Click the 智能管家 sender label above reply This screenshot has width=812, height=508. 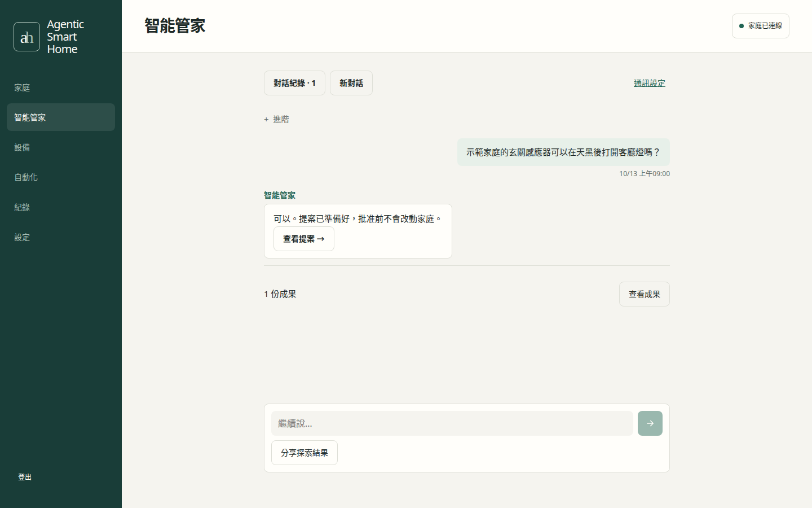coord(280,195)
